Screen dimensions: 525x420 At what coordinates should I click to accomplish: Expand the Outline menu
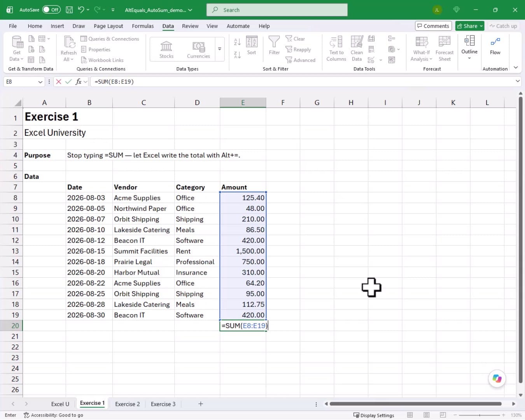[469, 48]
